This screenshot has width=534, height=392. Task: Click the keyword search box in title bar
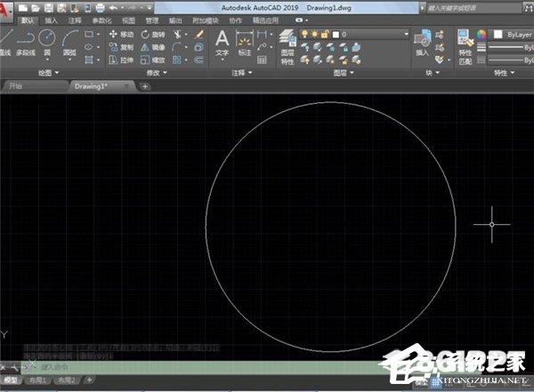tap(474, 8)
